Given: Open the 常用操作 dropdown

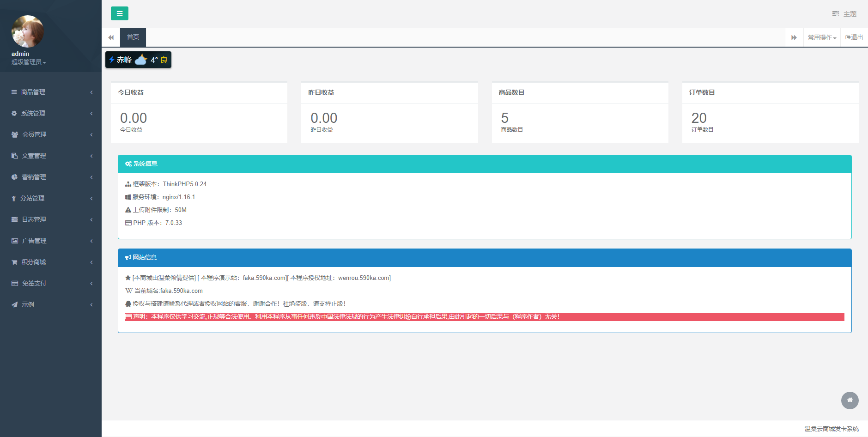Looking at the screenshot, I should tap(822, 37).
